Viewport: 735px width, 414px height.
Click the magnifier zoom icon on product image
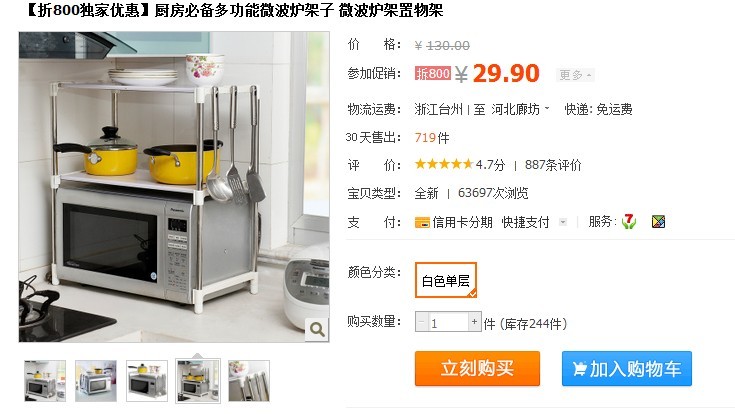tap(317, 329)
